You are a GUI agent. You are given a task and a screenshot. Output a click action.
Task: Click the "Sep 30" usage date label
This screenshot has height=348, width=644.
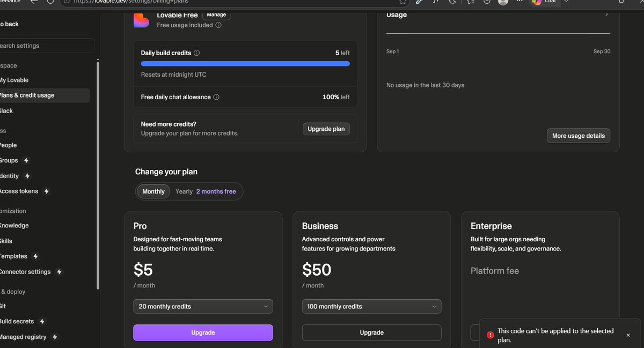tap(602, 51)
